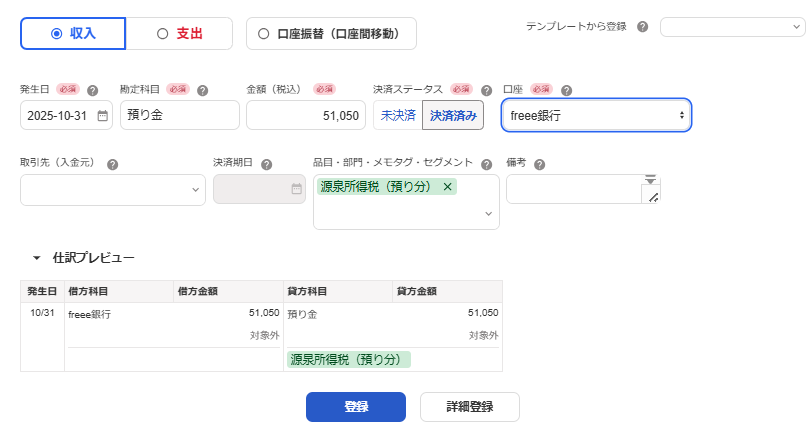Viewport: 812px width, 441px height.
Task: Select the 収入 radio option
Action: point(73,34)
